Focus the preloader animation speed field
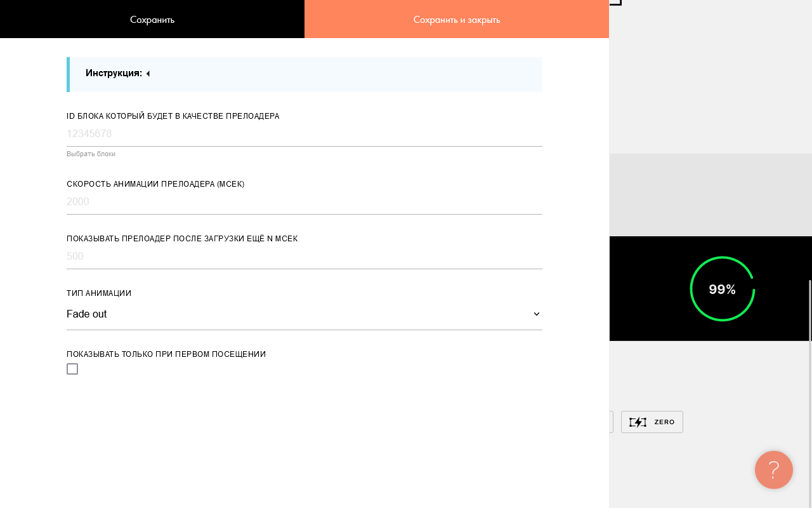This screenshot has height=508, width=812. click(304, 202)
